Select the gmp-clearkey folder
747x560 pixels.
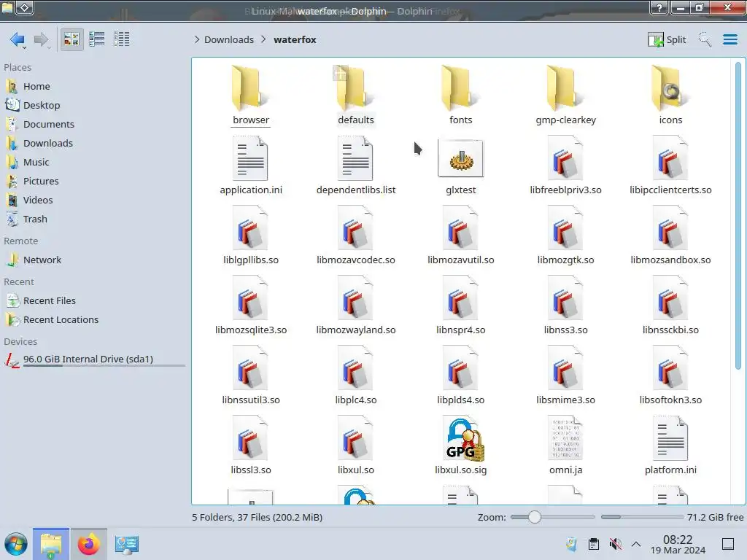click(x=565, y=96)
